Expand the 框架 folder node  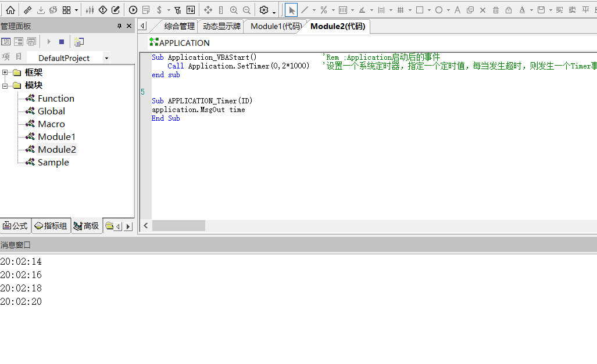click(x=5, y=72)
